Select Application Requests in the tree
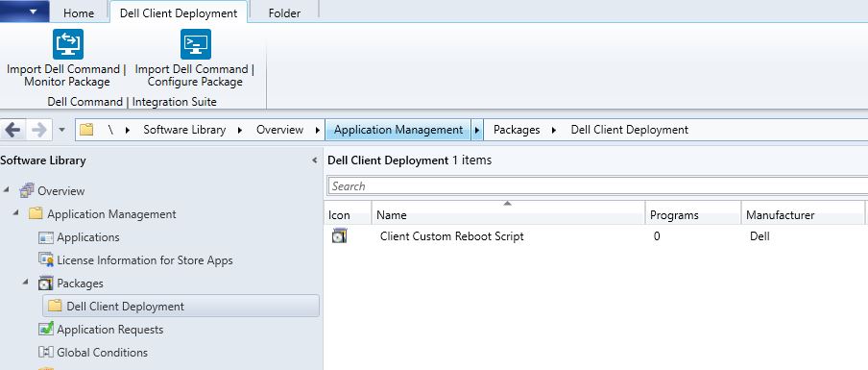The height and width of the screenshot is (370, 868). 110,330
